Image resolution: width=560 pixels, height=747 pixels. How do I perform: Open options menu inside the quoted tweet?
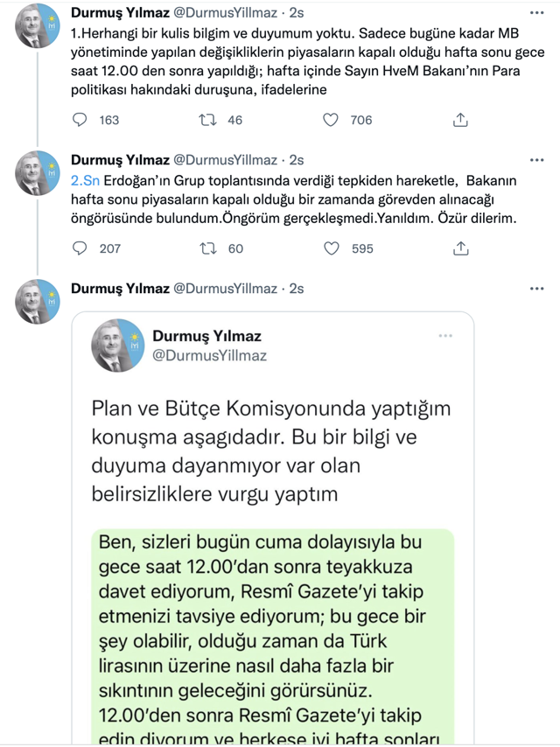[x=447, y=335]
